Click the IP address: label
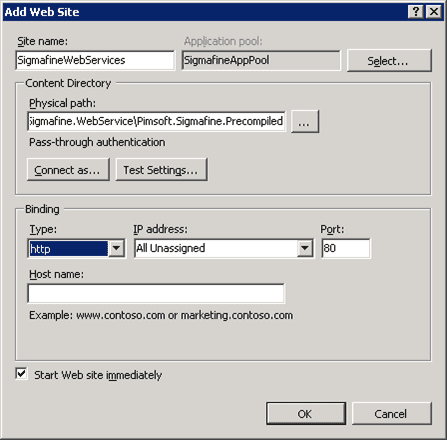 [161, 229]
